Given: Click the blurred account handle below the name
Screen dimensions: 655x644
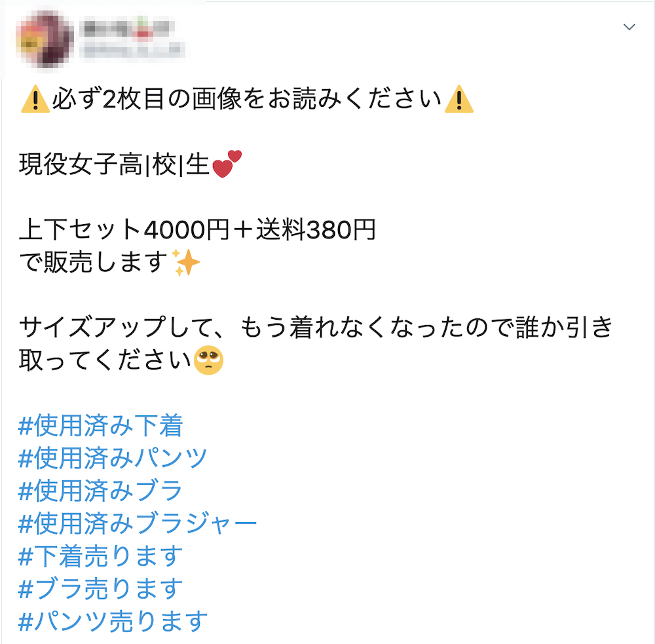Looking at the screenshot, I should point(133,50).
